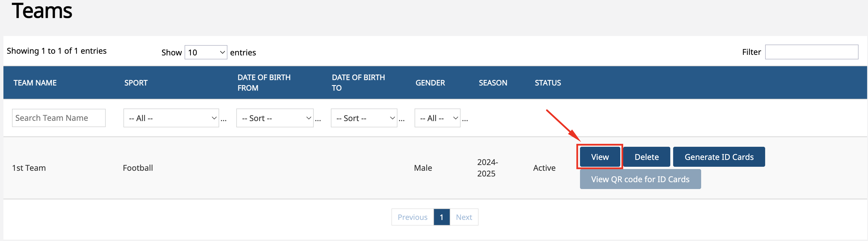Open Date of Birth From sort dropdown
868x241 pixels.
275,118
